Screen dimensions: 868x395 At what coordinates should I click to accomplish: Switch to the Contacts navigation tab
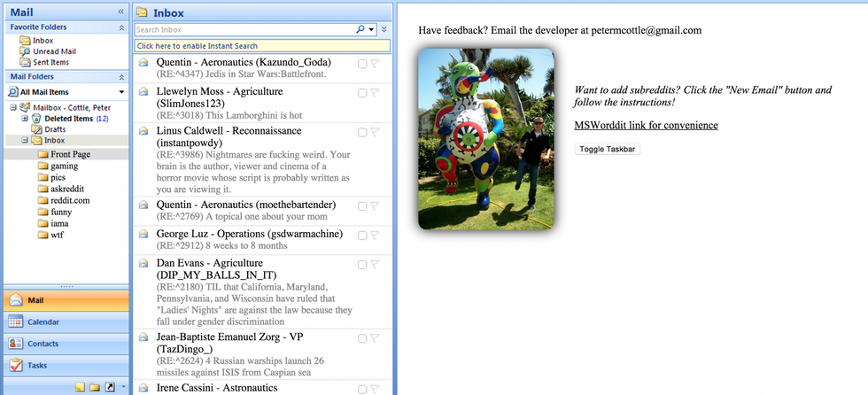click(x=66, y=344)
